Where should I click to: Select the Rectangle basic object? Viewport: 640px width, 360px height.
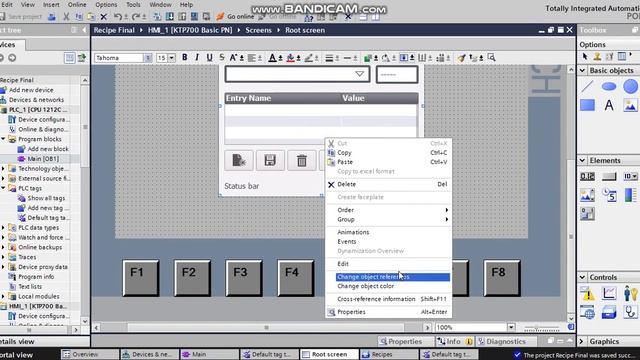pos(587,105)
